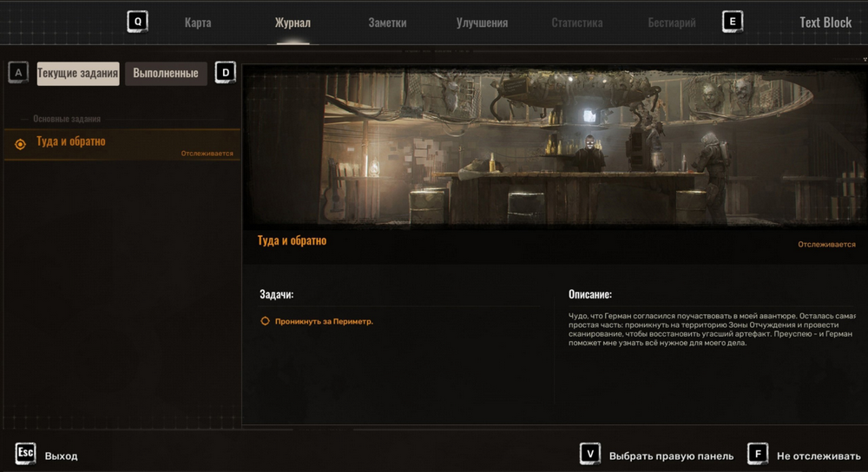Click the Описание heading
This screenshot has width=868, height=472.
click(590, 294)
